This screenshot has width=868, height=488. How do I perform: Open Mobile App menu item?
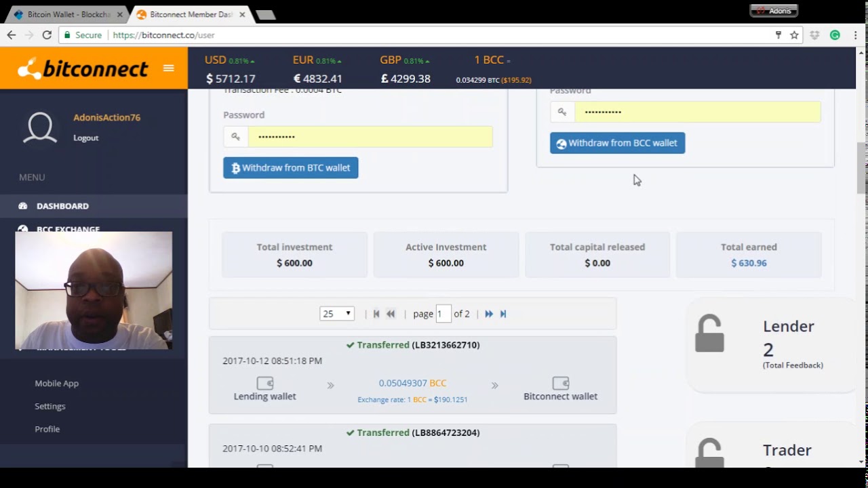coord(57,383)
